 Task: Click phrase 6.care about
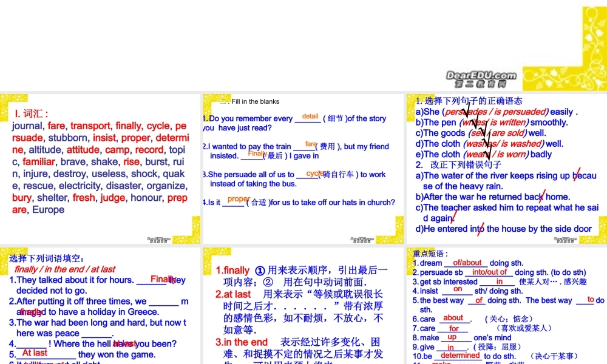point(472,318)
